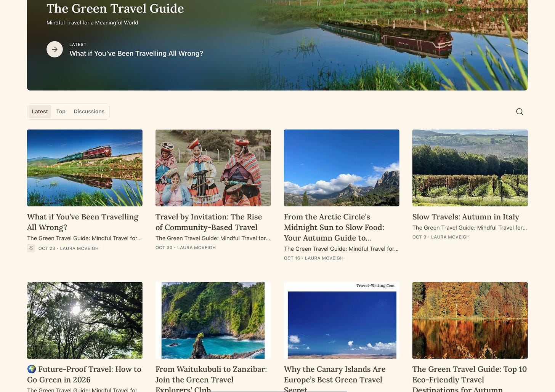Click the autumn lake reflection thumbnail
Screen dimensions: 555x392
(470, 320)
